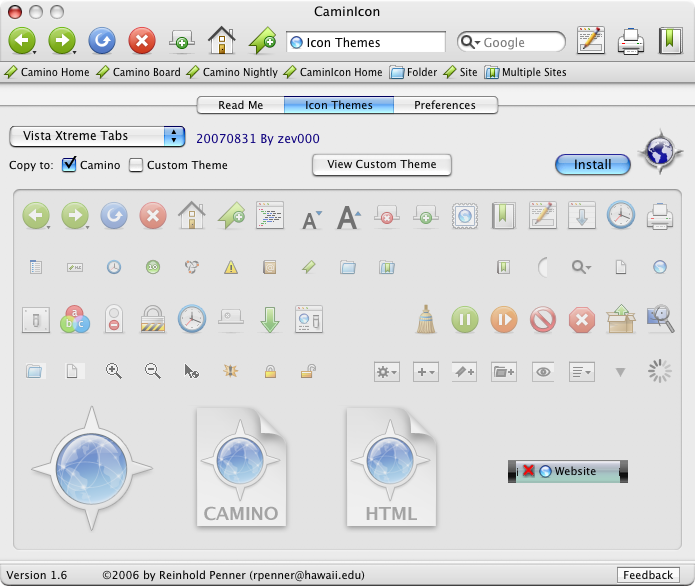Click the Google search field
The height and width of the screenshot is (586, 695).
point(511,42)
